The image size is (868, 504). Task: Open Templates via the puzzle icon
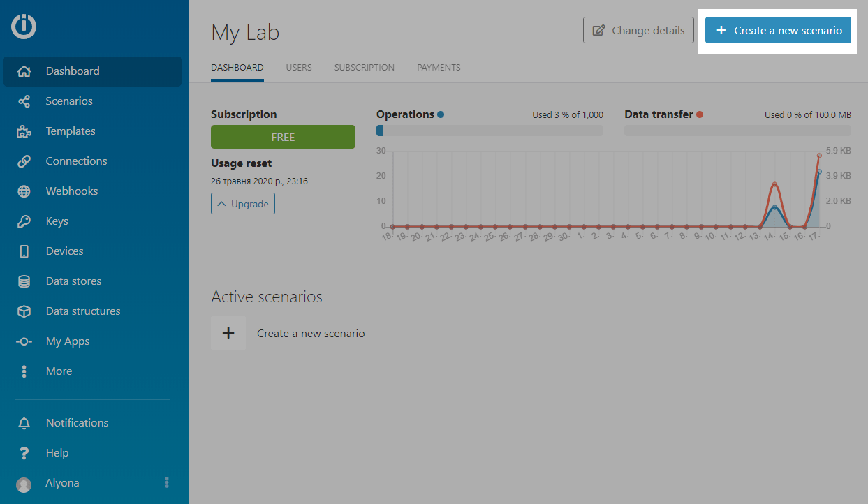point(24,131)
